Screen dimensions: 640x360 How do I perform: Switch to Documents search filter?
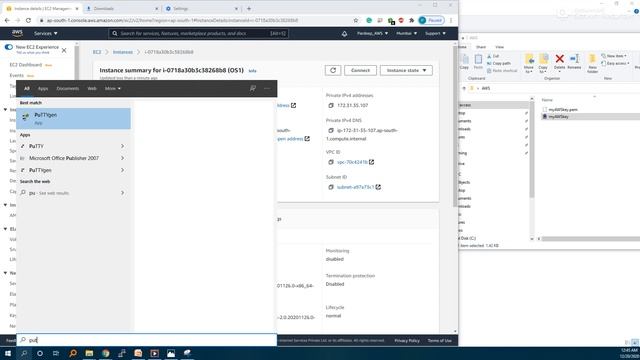tap(67, 89)
